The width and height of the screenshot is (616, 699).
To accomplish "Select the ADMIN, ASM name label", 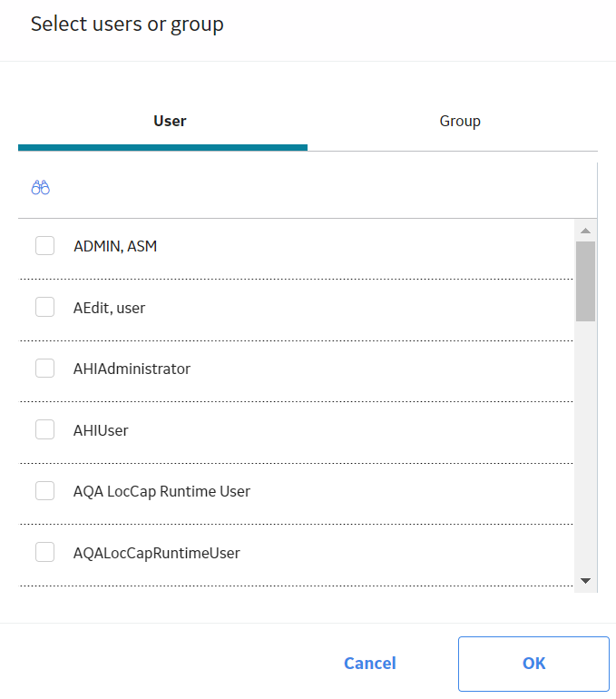I will pyautogui.click(x=115, y=246).
